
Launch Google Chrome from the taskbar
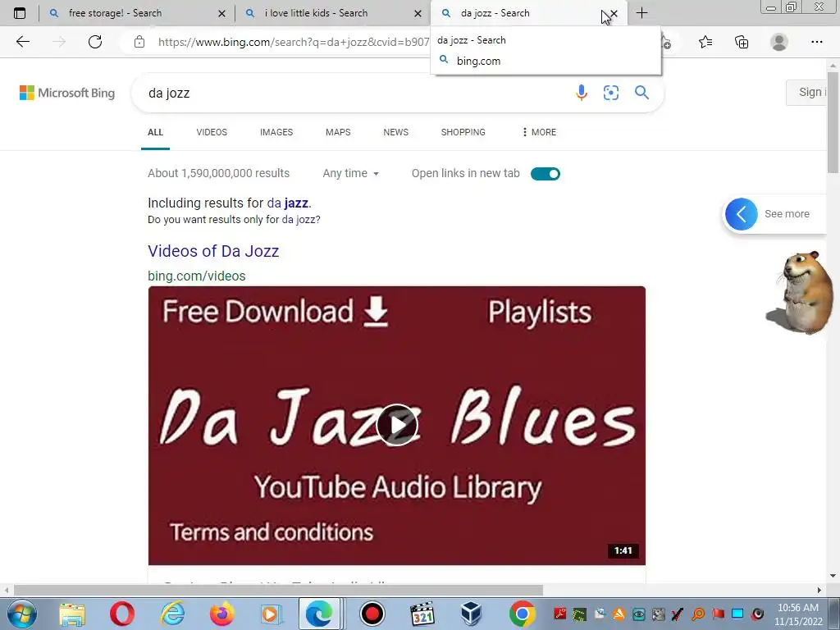(522, 614)
